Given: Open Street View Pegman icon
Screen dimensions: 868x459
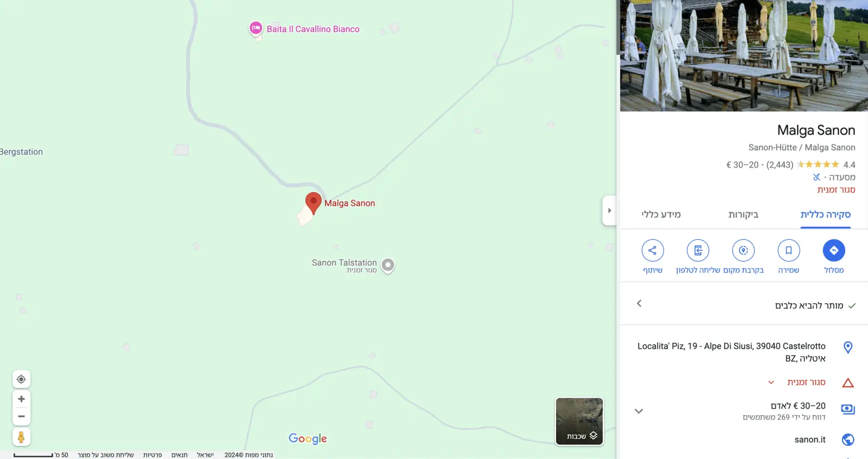Looking at the screenshot, I should pos(21,437).
